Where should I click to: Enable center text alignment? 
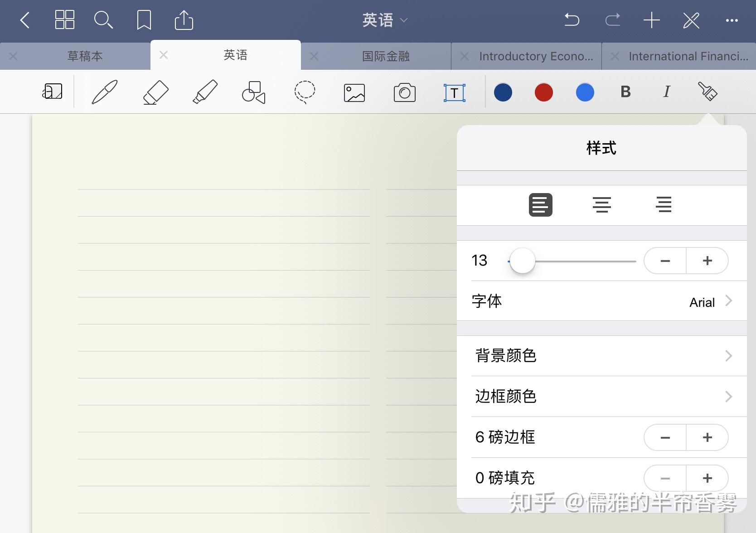point(601,204)
